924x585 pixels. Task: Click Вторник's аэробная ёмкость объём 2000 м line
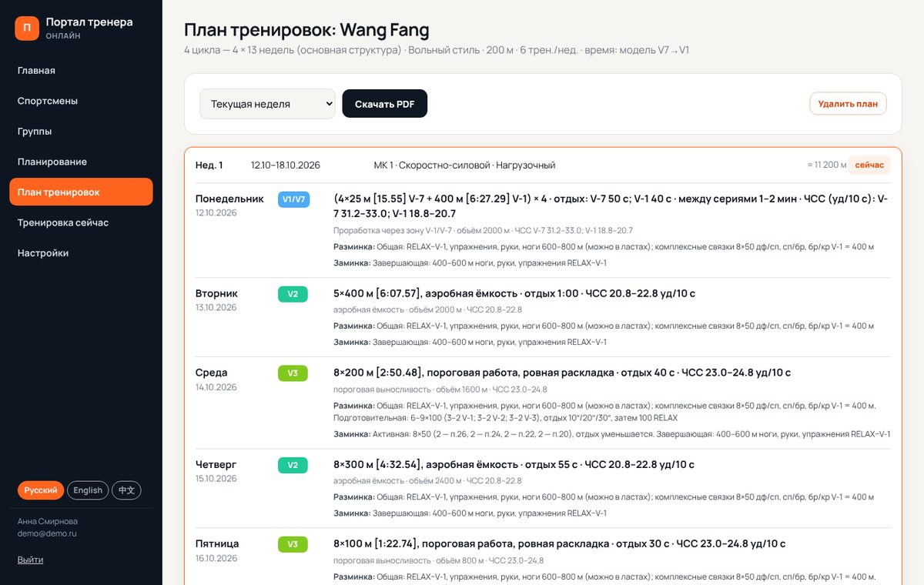[x=427, y=309]
